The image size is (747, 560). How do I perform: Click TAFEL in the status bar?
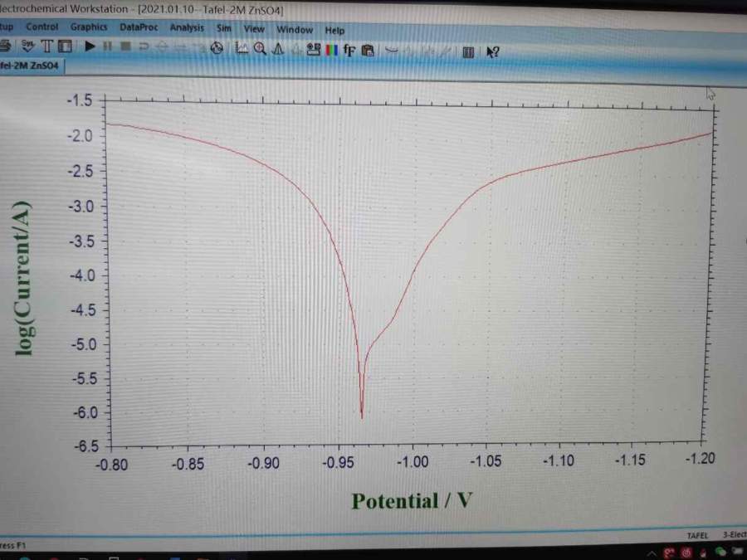point(697,536)
